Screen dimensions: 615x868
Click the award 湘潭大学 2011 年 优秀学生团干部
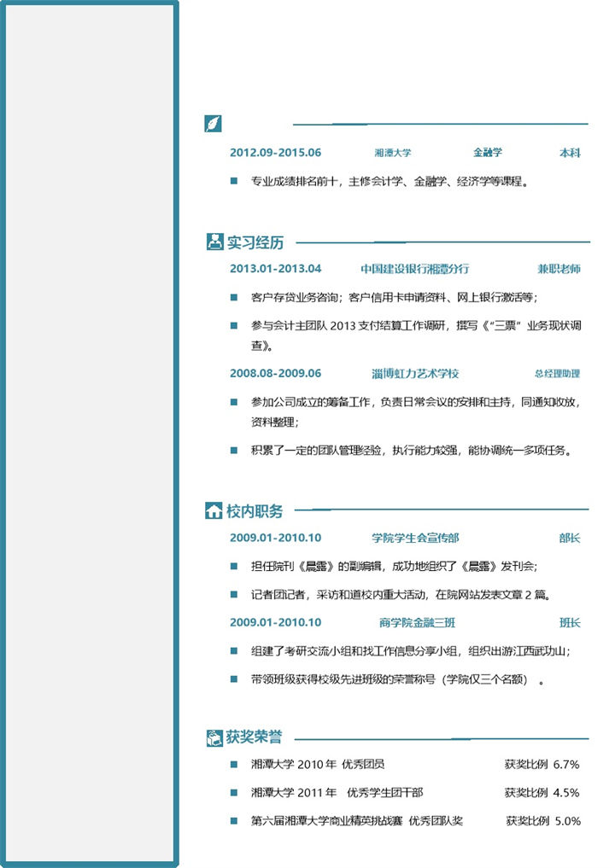tap(337, 793)
